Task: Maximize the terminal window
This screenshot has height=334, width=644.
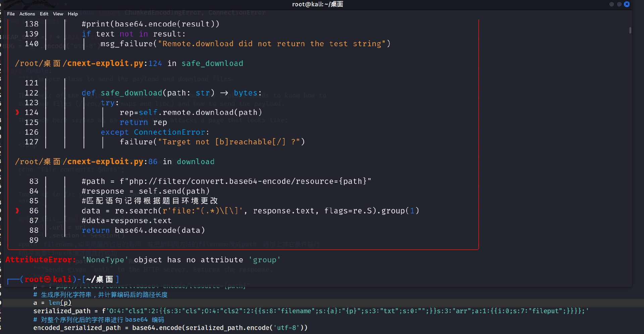Action: (619, 4)
